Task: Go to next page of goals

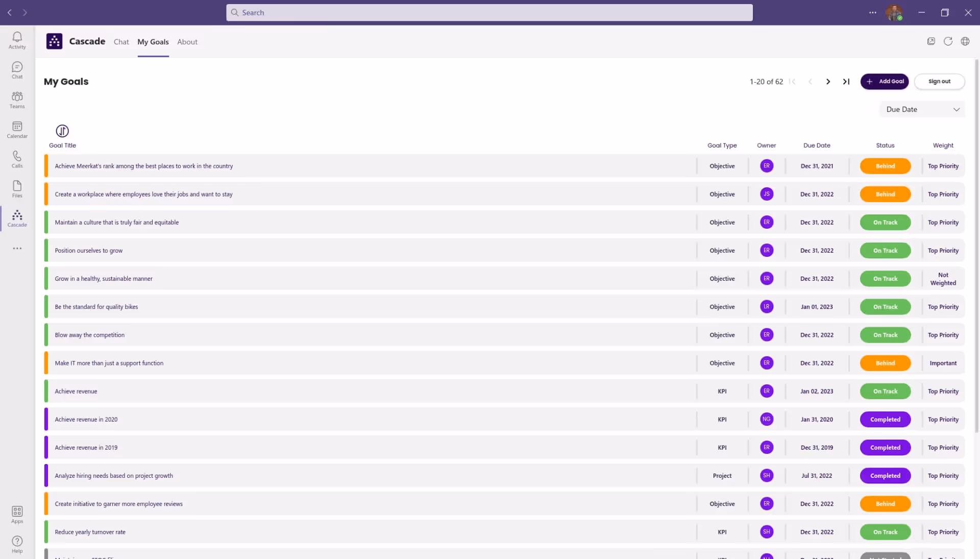Action: 828,82
